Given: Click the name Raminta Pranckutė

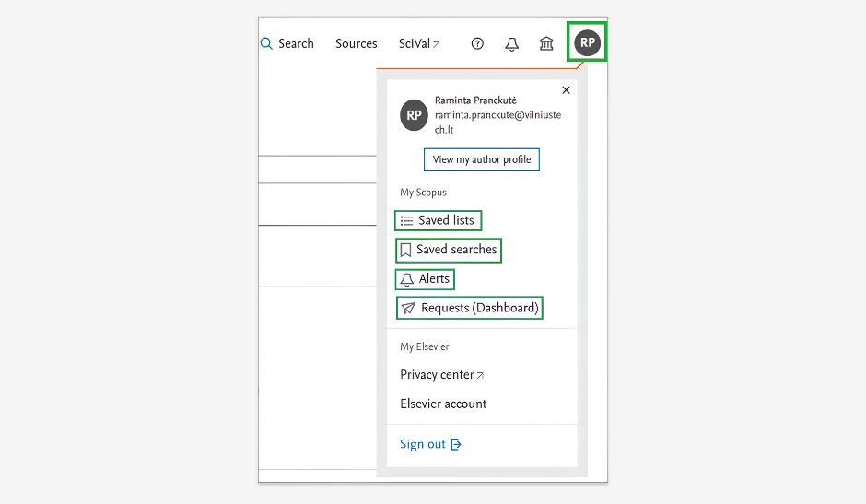Looking at the screenshot, I should [x=475, y=100].
